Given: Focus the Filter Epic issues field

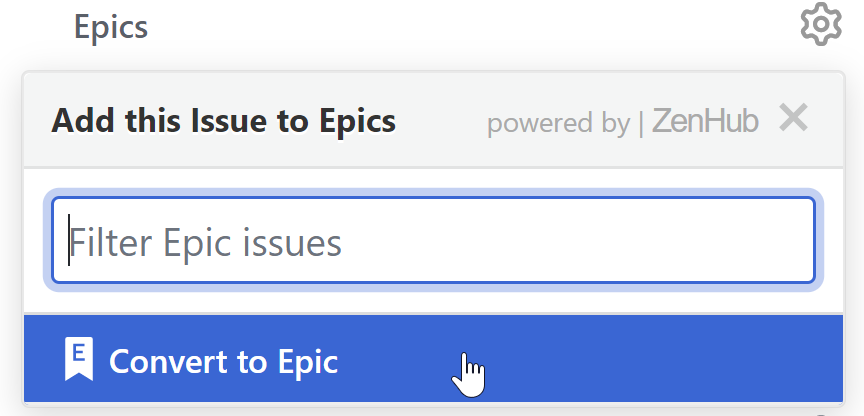Looking at the screenshot, I should pyautogui.click(x=433, y=240).
